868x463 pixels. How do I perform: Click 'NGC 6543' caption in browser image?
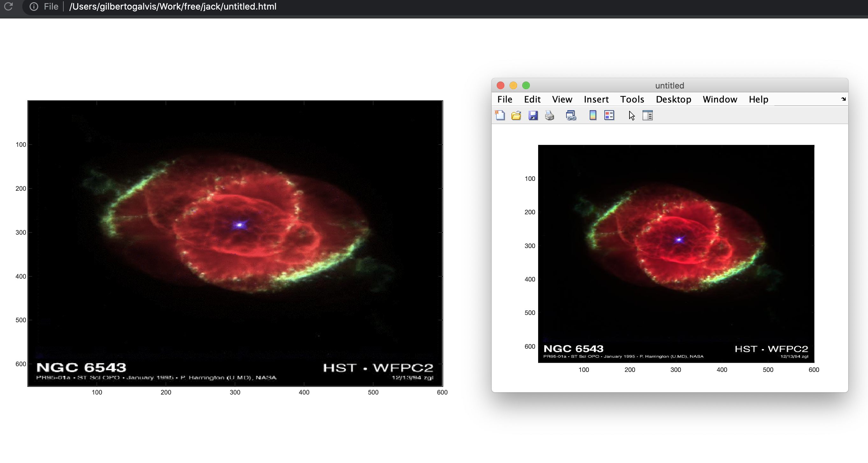81,367
